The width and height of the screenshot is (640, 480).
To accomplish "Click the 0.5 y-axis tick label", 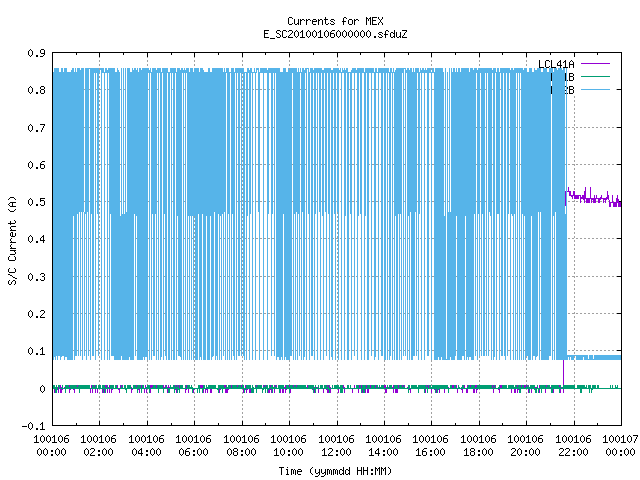I will pos(36,202).
